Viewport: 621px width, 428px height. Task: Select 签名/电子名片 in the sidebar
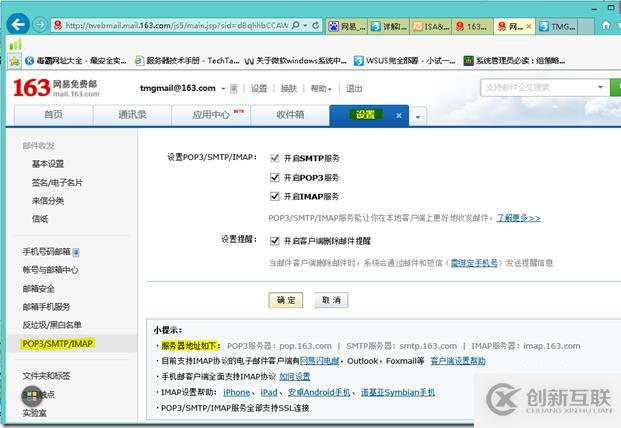tap(57, 183)
